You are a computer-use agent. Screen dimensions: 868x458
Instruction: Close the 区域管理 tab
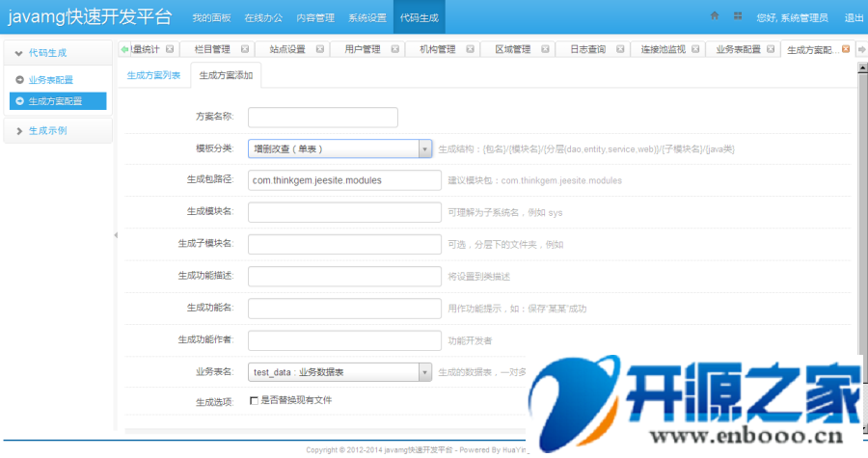click(545, 49)
